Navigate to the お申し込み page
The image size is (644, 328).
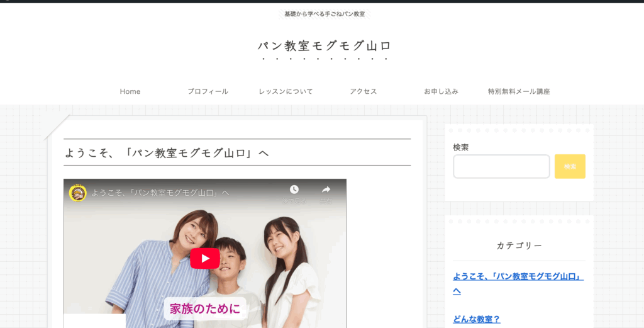click(441, 91)
